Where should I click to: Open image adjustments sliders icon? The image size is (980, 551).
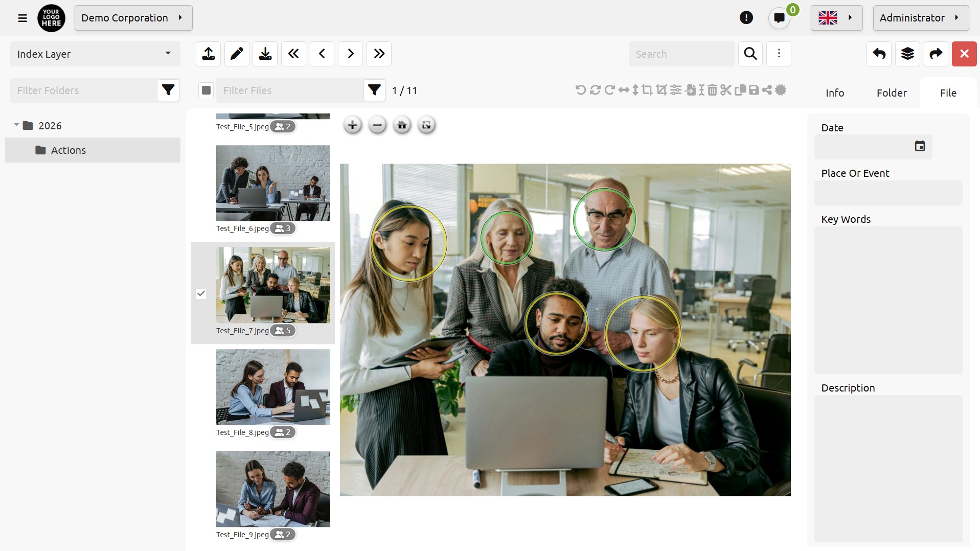click(676, 90)
